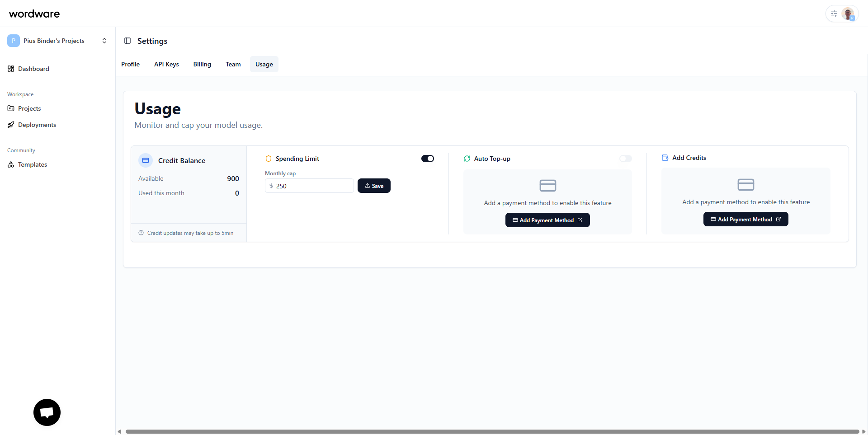Click the Monthly cap input field

[x=309, y=186]
